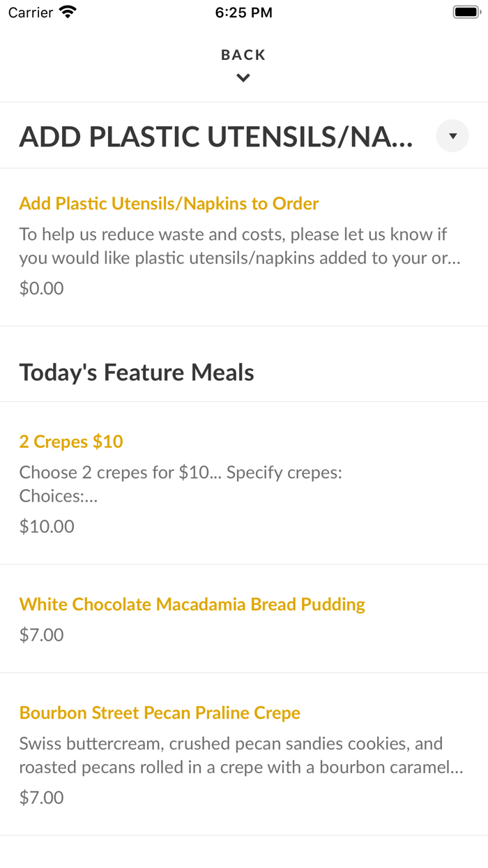
Task: Tap the $10.00 price
Action: [x=47, y=526]
